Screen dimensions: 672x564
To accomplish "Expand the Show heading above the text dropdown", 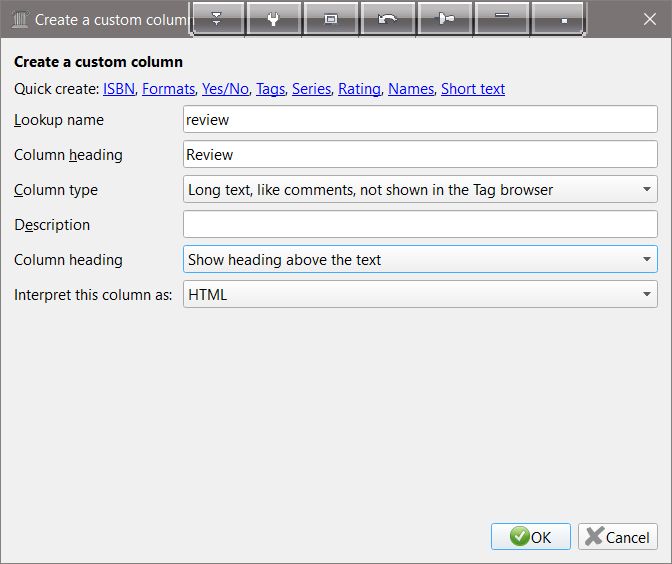I will 420,260.
